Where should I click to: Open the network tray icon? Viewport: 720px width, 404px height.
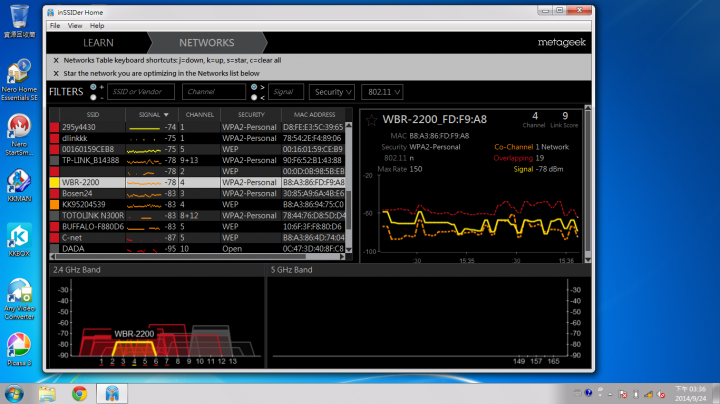pos(648,394)
